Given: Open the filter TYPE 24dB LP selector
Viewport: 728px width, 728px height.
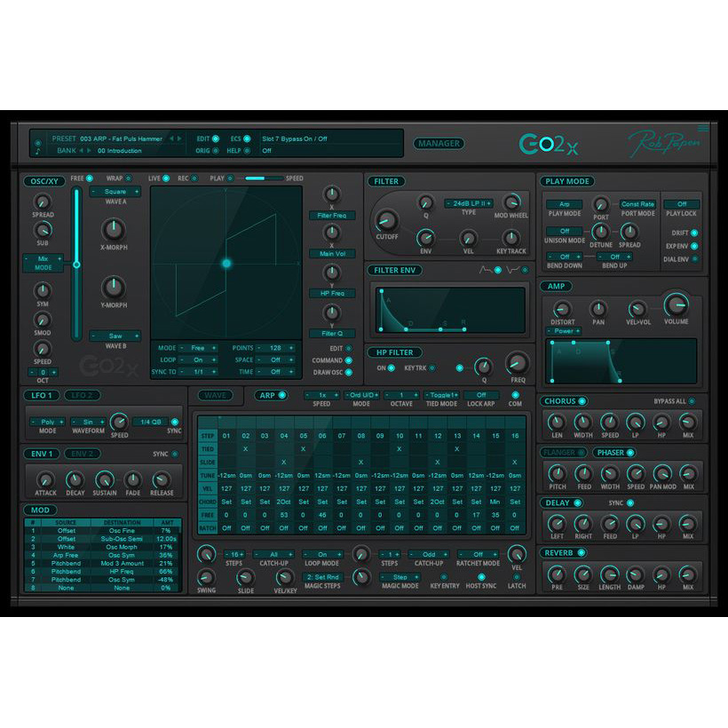Looking at the screenshot, I should pyautogui.click(x=469, y=204).
